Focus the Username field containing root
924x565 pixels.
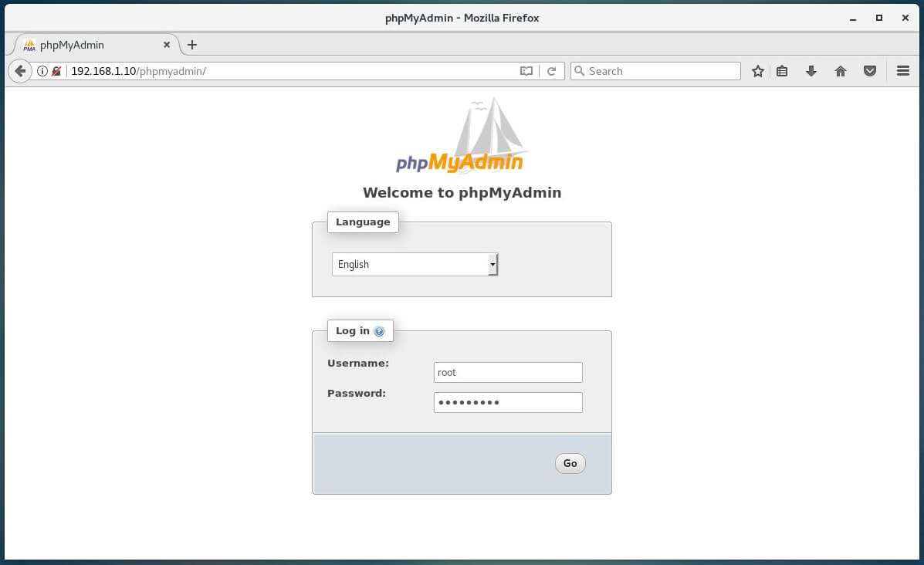coord(508,372)
